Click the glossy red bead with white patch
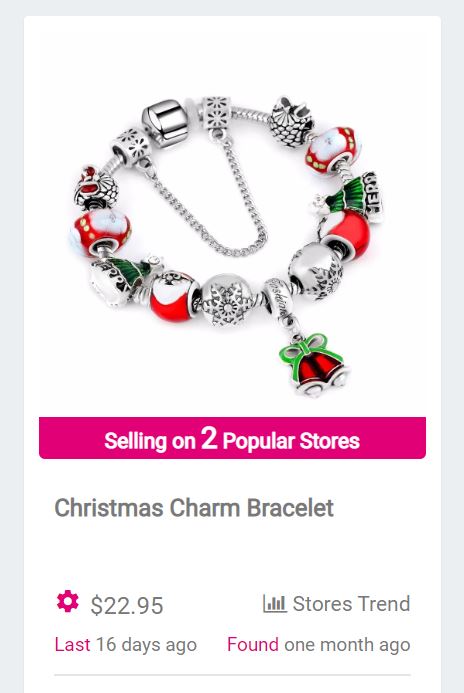Image resolution: width=464 pixels, height=693 pixels. [171, 296]
